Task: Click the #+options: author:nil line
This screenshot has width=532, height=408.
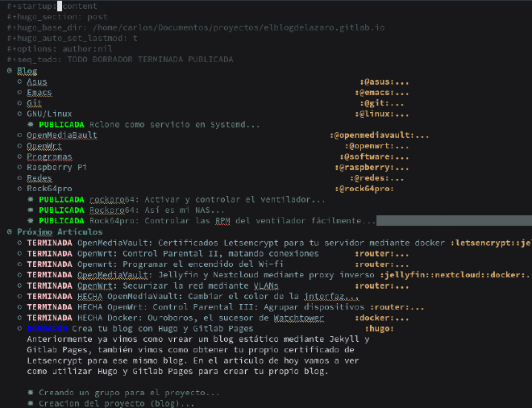Action: coord(60,48)
